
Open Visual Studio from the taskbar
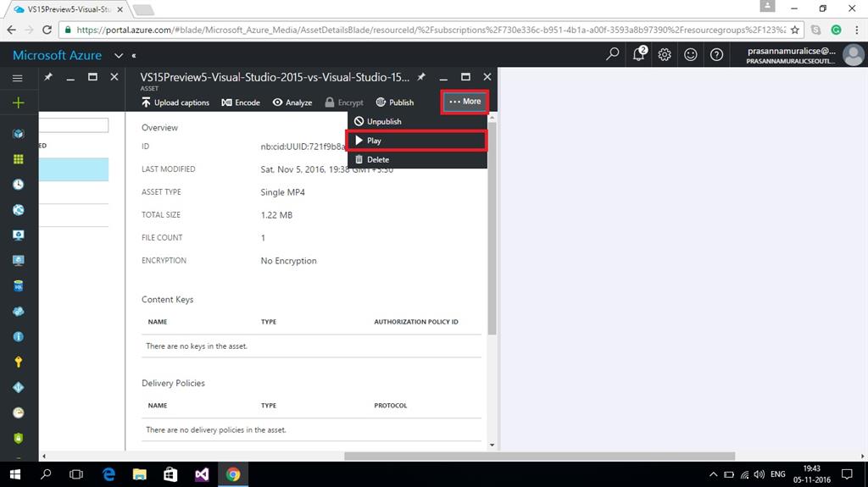pos(202,474)
